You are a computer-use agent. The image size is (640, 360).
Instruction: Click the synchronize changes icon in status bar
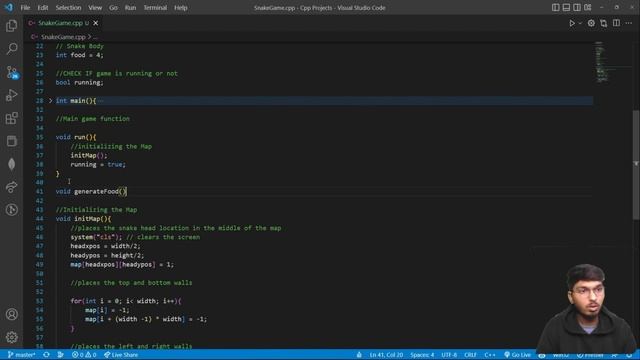point(47,355)
